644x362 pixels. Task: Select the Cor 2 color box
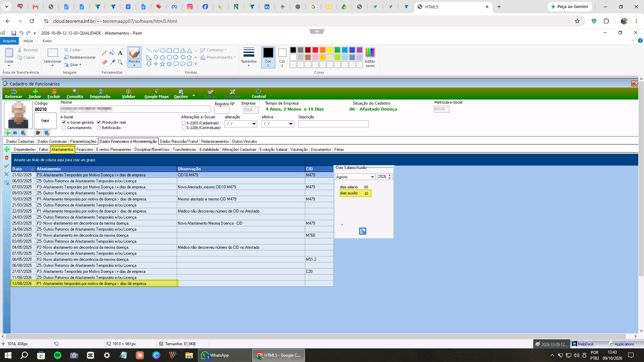(x=282, y=57)
